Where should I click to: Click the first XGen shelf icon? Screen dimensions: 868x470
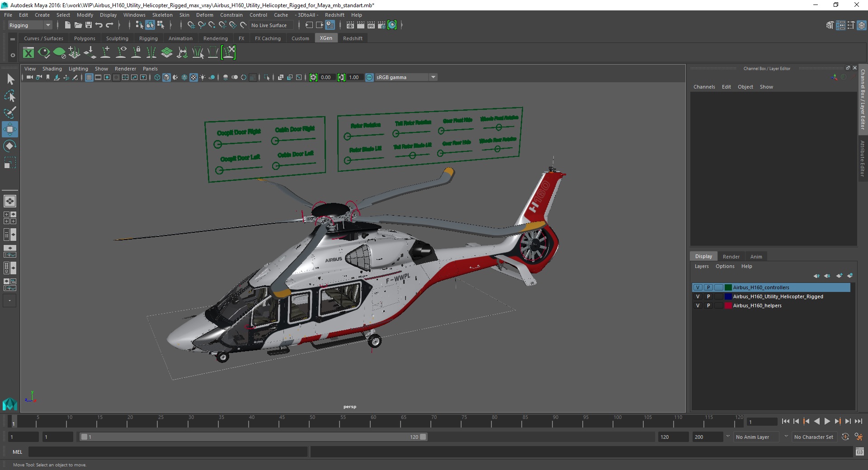pyautogui.click(x=28, y=53)
